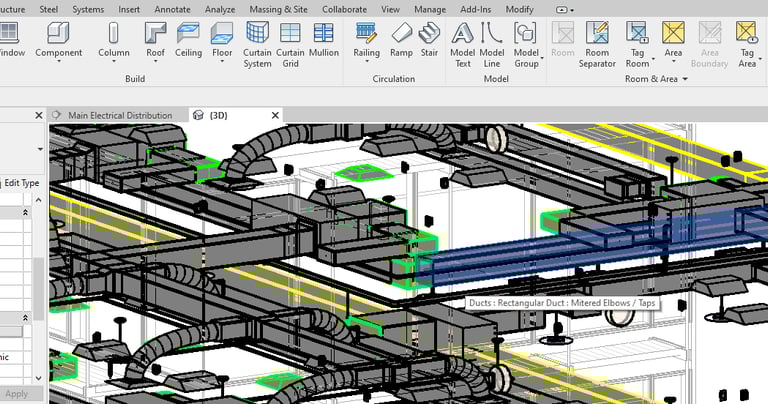Open the Annotate ribbon tab

(x=172, y=9)
